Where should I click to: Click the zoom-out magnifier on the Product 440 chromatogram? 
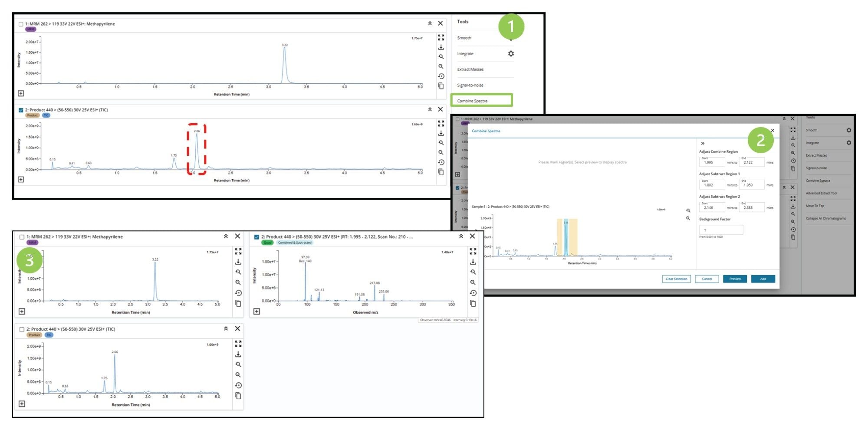point(441,153)
